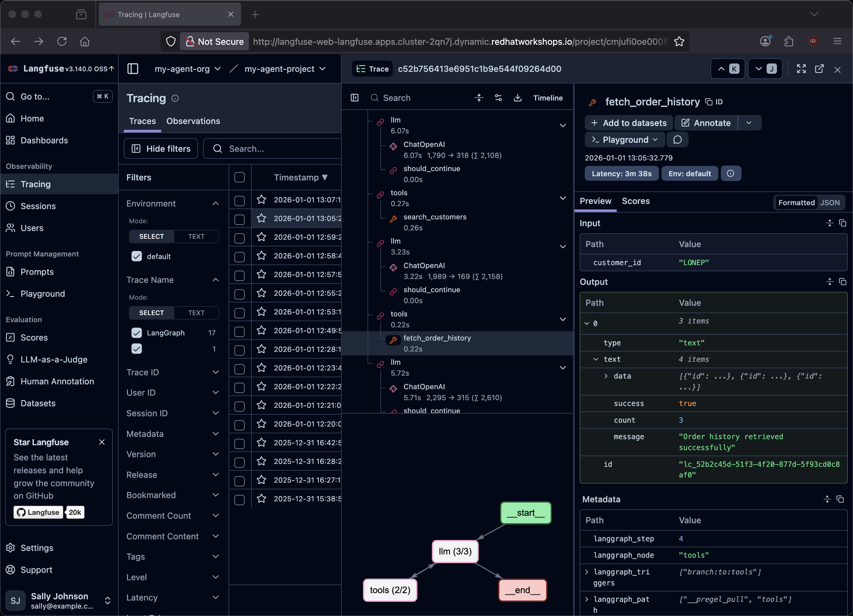Uncheck the LangGraph trace name filter
853x616 pixels.
pos(137,332)
